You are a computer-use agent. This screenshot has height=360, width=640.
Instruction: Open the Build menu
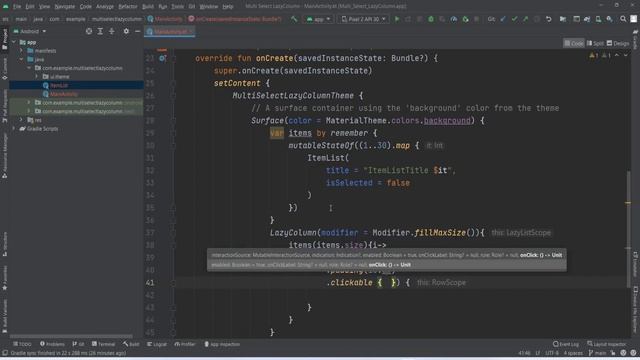[x=148, y=7]
